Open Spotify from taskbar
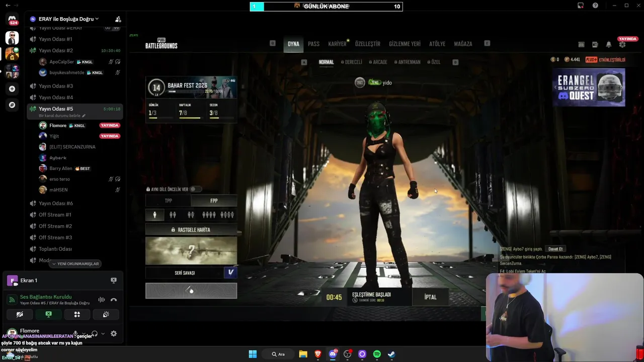Viewport: 644px width, 362px height. 377,354
